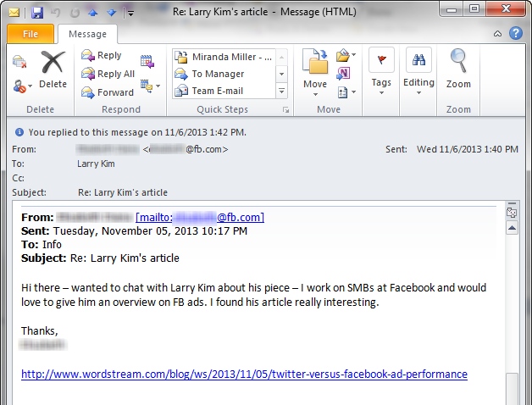
Task: Go to previous item with the up arrow
Action: click(93, 13)
